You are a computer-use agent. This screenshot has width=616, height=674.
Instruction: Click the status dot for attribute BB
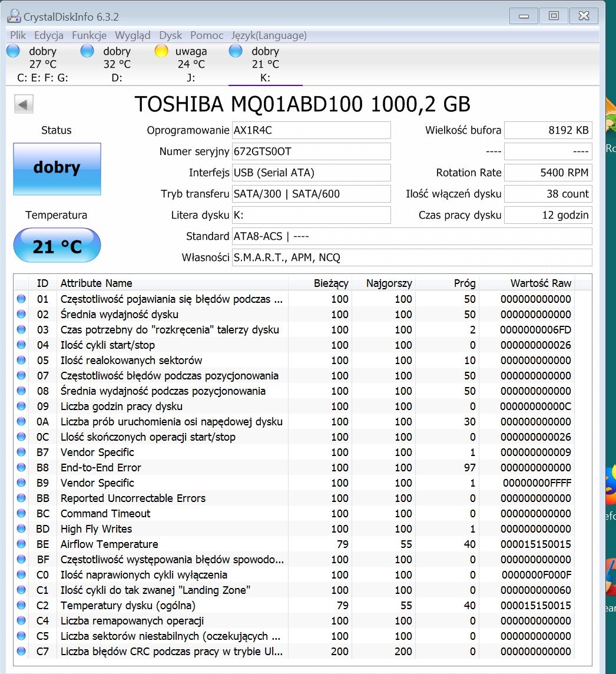[21, 498]
